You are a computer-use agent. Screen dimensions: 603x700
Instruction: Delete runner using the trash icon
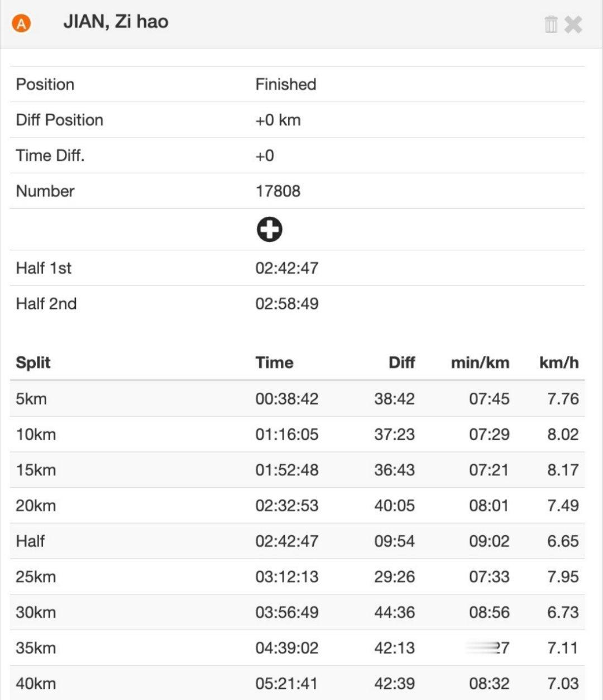(x=551, y=24)
